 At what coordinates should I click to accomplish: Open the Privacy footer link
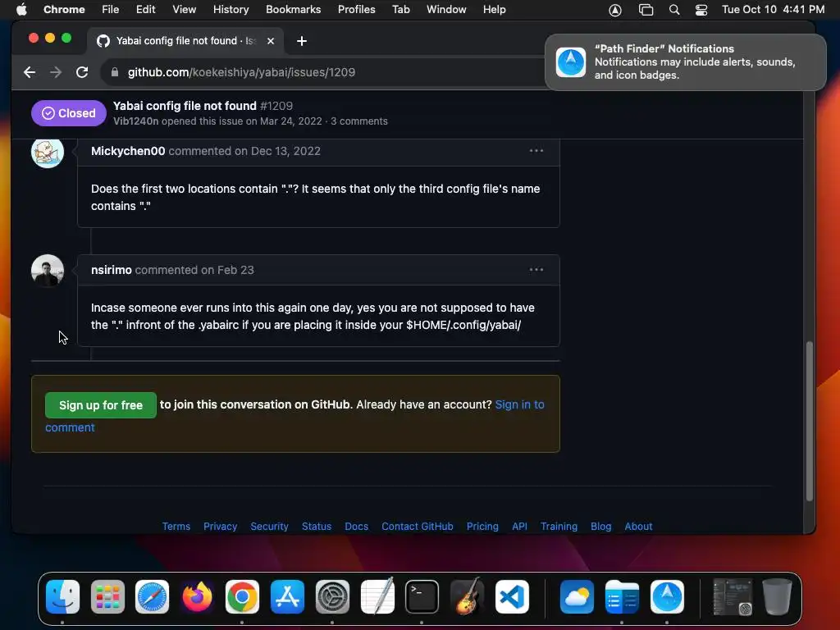coord(220,526)
